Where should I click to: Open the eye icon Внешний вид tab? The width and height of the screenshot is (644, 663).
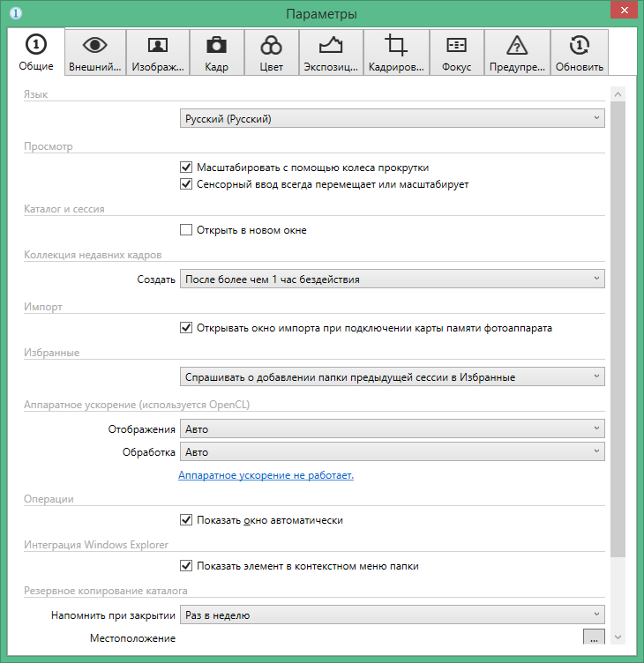[94, 52]
